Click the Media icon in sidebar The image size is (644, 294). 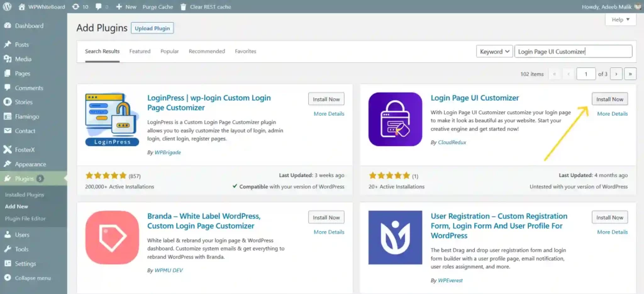[x=7, y=59]
